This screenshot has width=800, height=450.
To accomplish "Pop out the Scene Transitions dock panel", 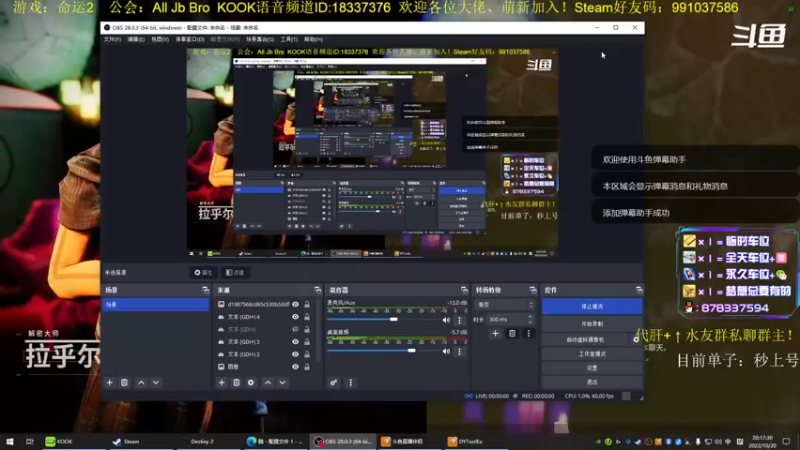I will (x=533, y=290).
